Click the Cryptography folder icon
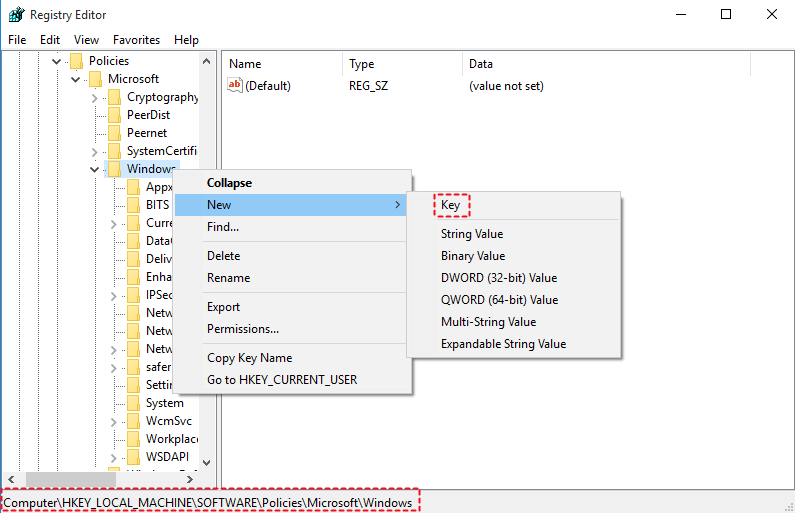The image size is (795, 513). pos(115,97)
